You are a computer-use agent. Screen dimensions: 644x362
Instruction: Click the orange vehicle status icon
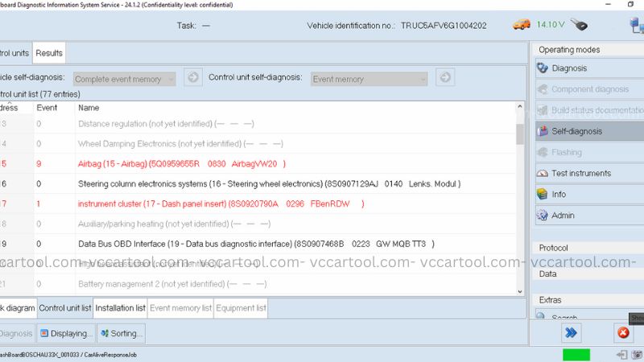[x=521, y=25]
